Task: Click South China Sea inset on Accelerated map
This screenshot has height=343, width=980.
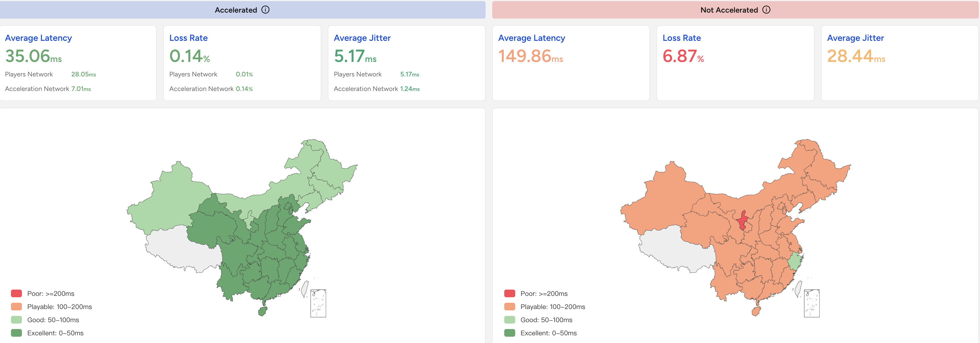Action: coord(318,303)
